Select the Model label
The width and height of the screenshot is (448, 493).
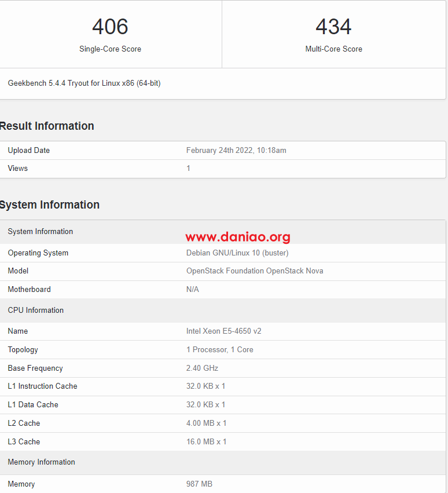tap(18, 271)
